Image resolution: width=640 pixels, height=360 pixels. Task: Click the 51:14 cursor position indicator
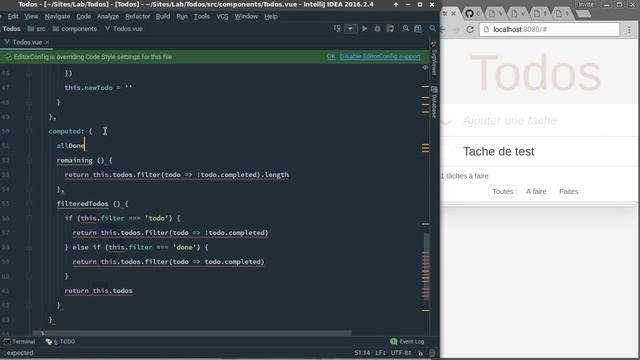point(362,353)
